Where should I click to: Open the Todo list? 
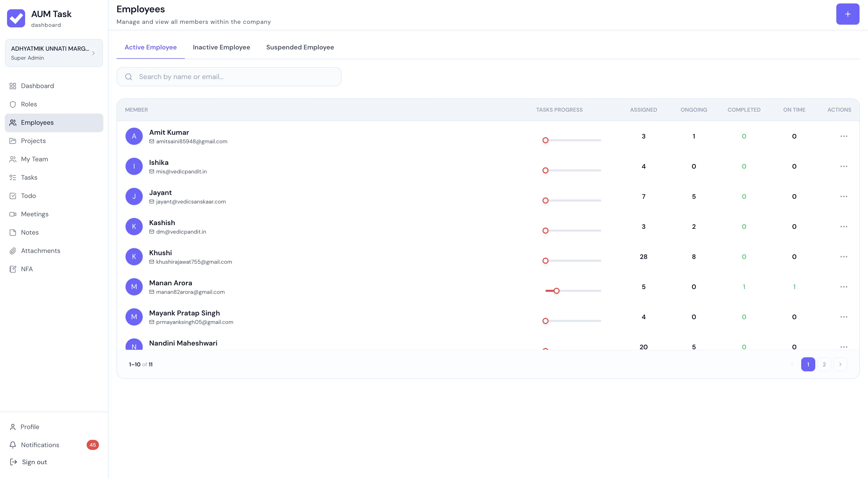54,196
